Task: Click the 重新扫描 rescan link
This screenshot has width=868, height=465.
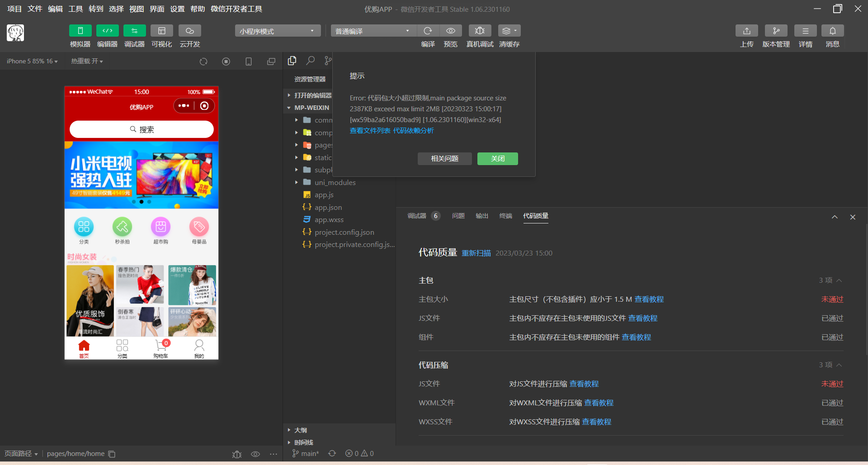Action: point(476,253)
